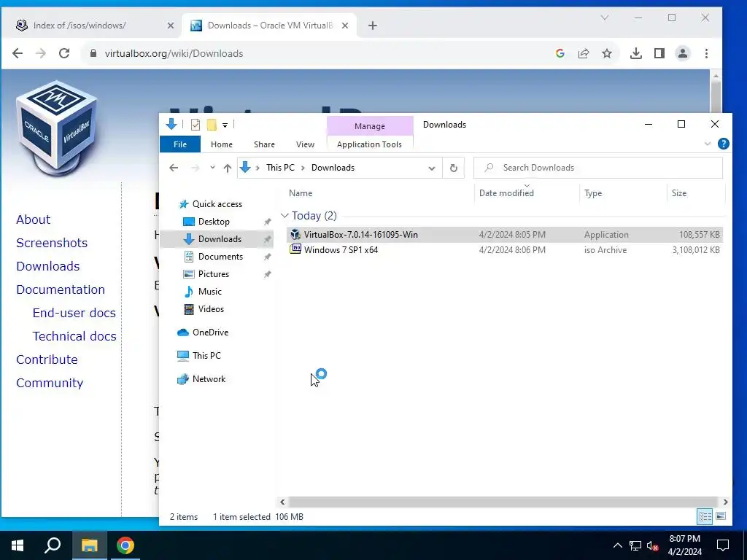Open the View ribbon tab

[x=305, y=144]
